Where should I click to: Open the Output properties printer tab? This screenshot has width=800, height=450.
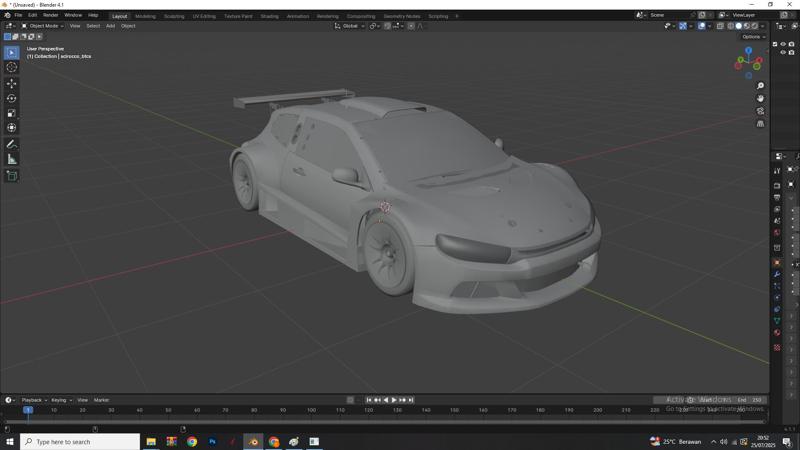tap(777, 197)
